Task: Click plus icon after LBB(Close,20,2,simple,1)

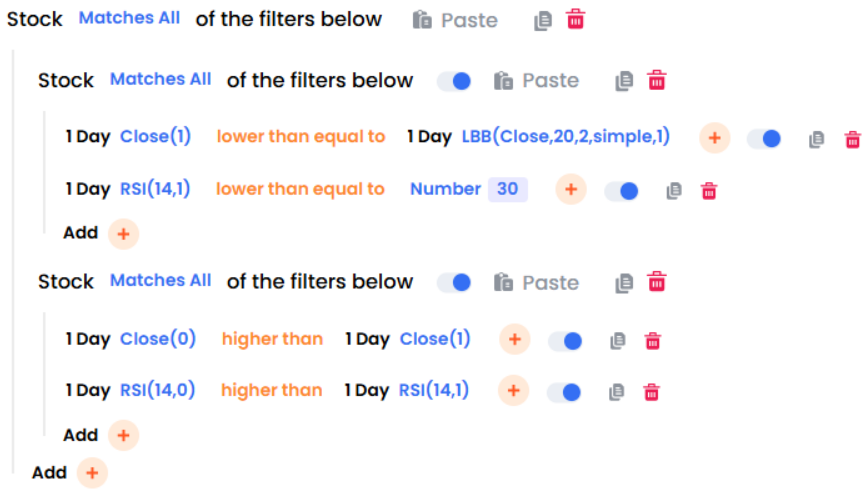Action: coord(714,138)
